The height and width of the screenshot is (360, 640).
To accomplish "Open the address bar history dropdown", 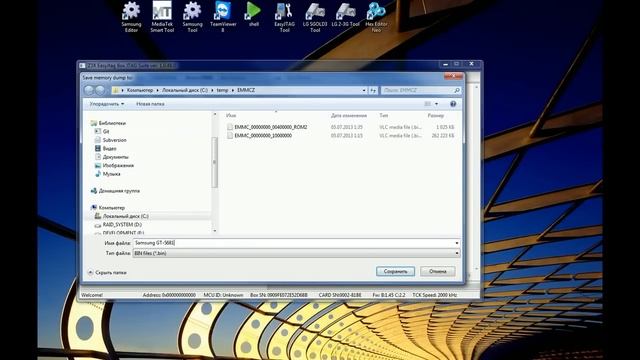I will click(364, 90).
